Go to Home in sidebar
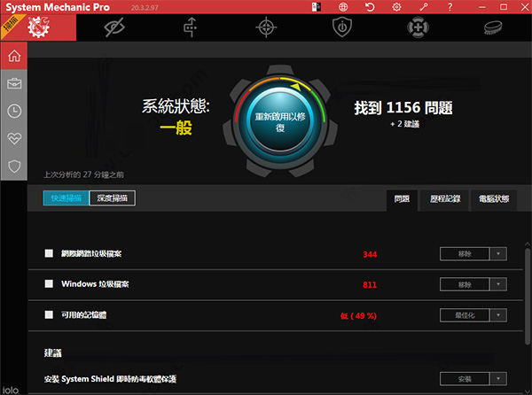532x395 pixels. [14, 56]
